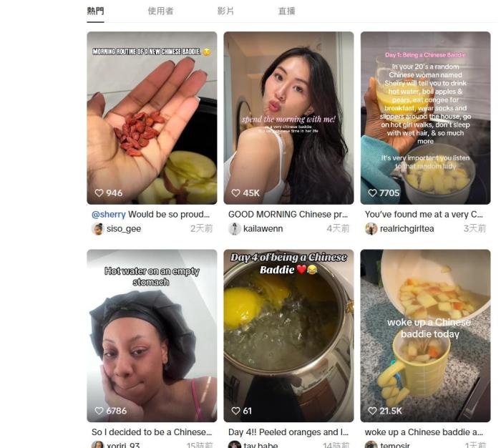Click the heart icon showing 6786 likes
501x448 pixels.
click(99, 411)
